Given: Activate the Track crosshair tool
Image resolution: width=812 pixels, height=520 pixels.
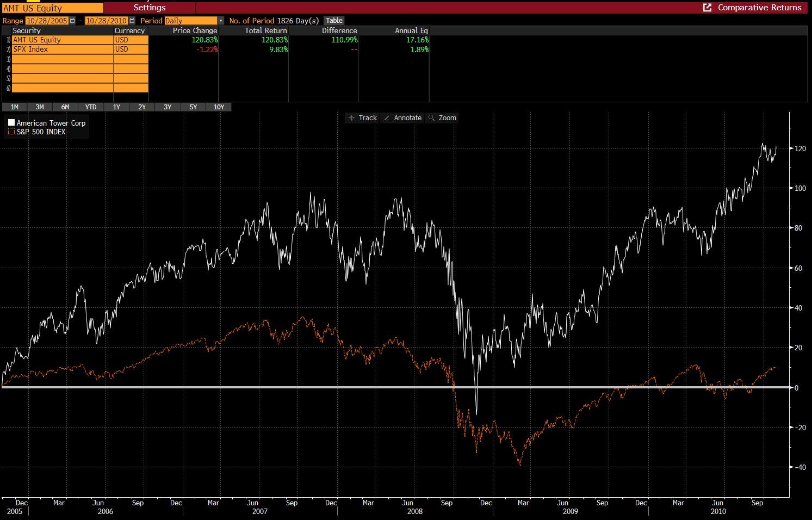Looking at the screenshot, I should 362,118.
